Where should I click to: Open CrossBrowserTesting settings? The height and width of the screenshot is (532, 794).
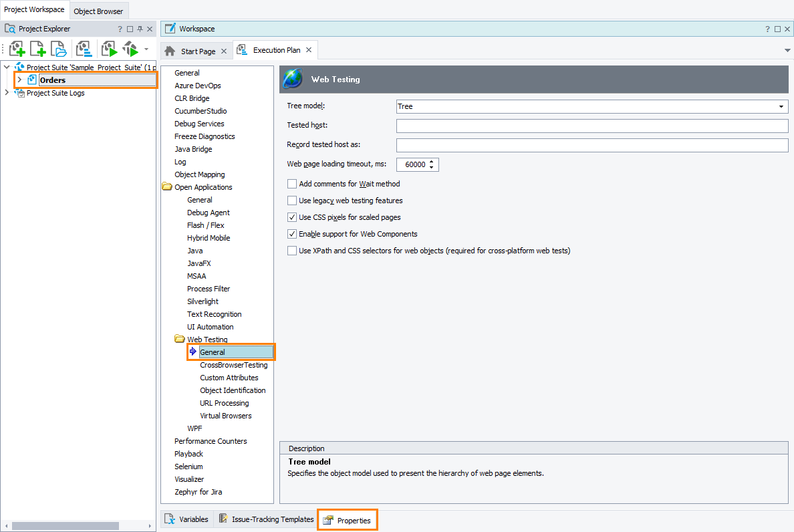(233, 365)
